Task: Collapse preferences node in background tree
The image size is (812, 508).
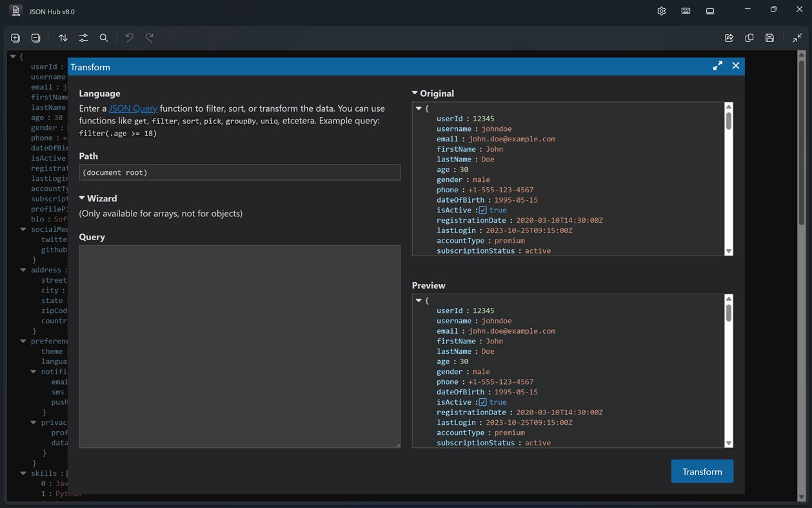Action: [23, 341]
